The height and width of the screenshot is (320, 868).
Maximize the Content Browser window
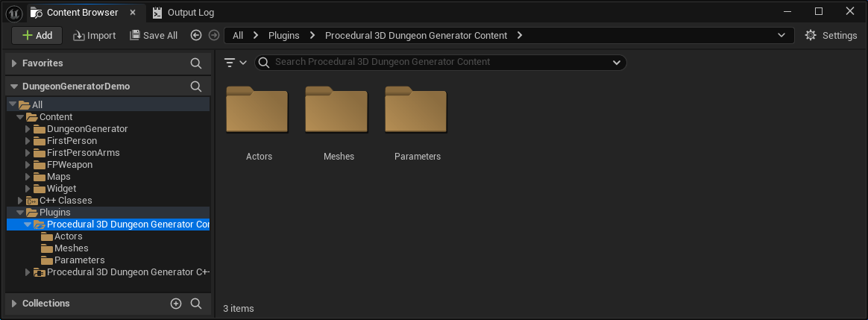[x=819, y=11]
